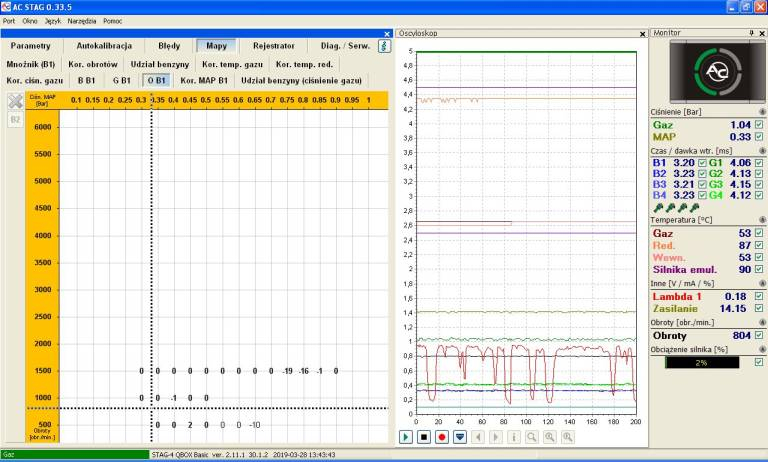
Task: Switch to the Parametry tab
Action: click(30, 46)
